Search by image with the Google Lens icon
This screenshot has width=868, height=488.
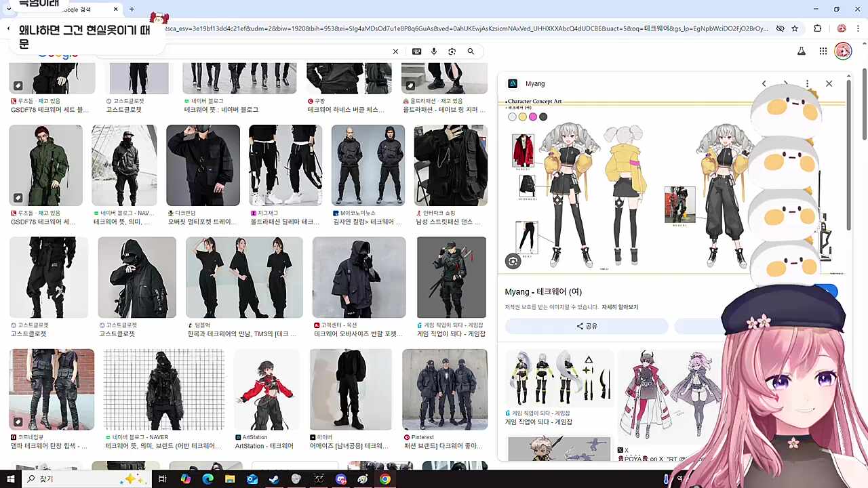coord(452,52)
